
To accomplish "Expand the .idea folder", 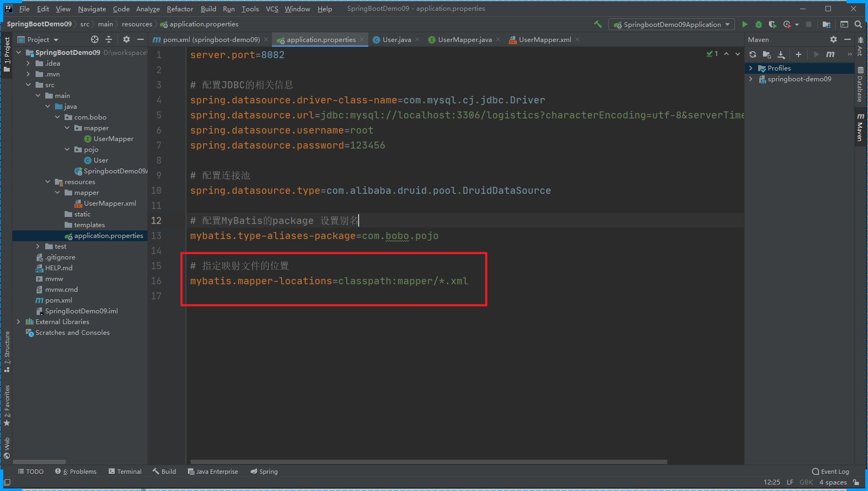I will pyautogui.click(x=29, y=63).
